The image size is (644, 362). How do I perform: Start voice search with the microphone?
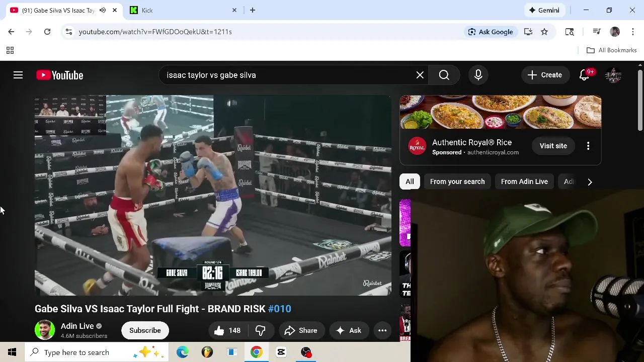tap(478, 75)
